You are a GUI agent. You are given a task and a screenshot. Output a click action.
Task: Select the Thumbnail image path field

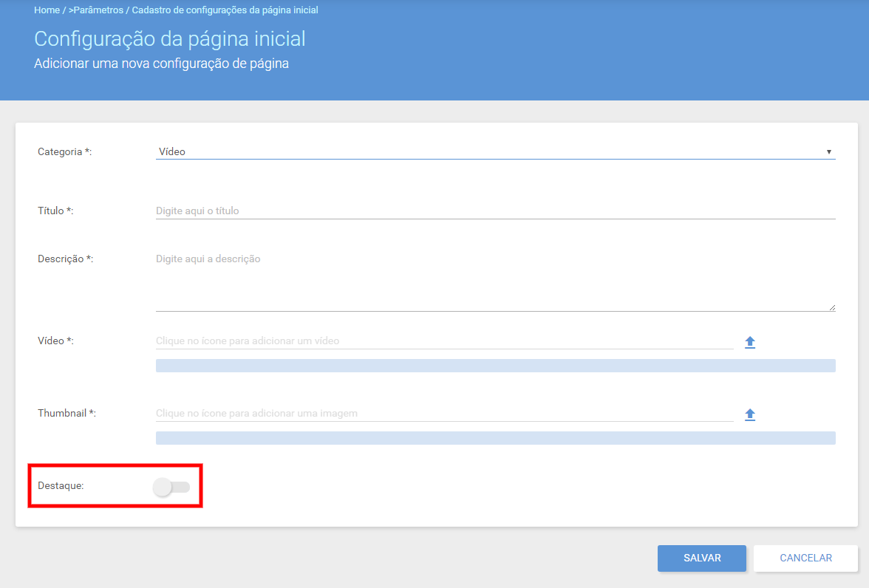point(445,414)
